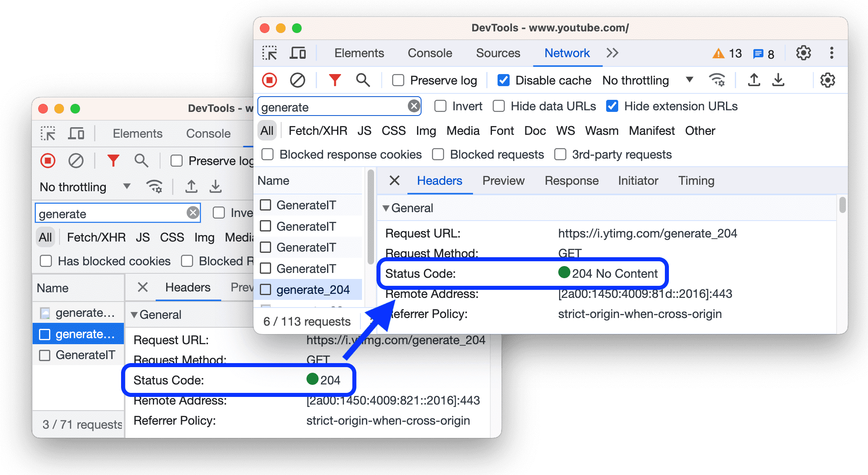This screenshot has width=868, height=475.
Task: Expand the General section disclosure triangle
Action: [x=386, y=208]
